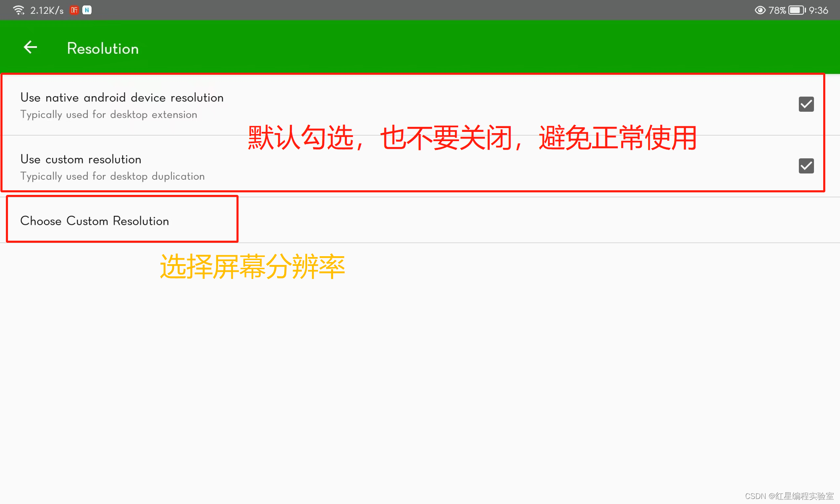
Task: Click the eye comfort status icon
Action: pos(760,10)
